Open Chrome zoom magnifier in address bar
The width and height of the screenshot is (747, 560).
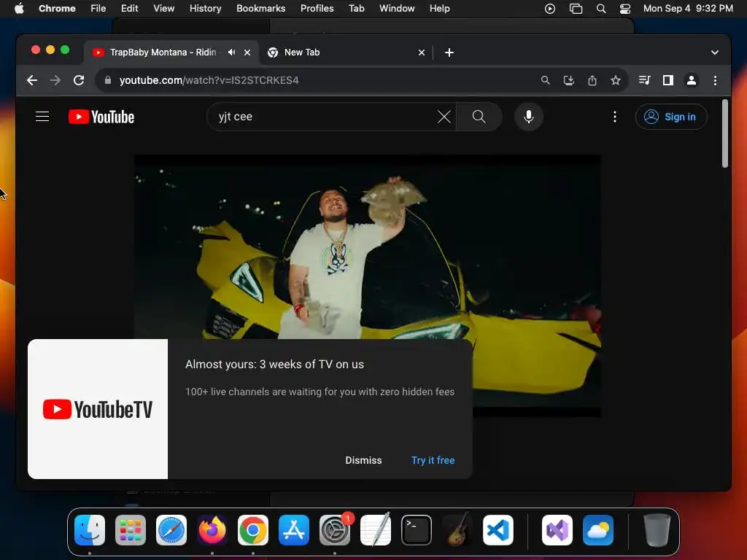546,80
